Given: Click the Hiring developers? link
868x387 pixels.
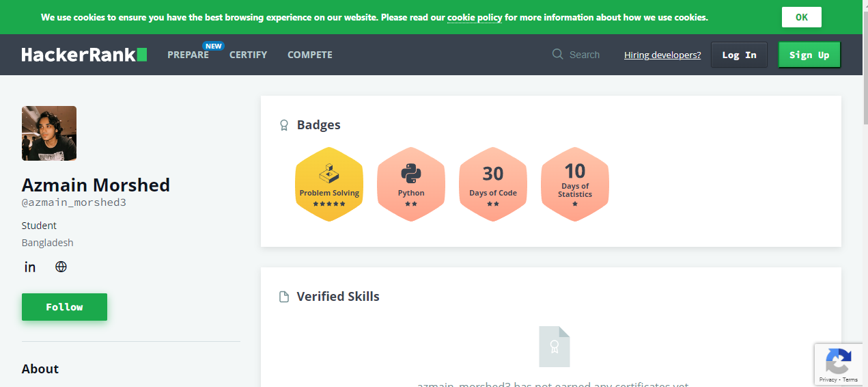Looking at the screenshot, I should (662, 55).
